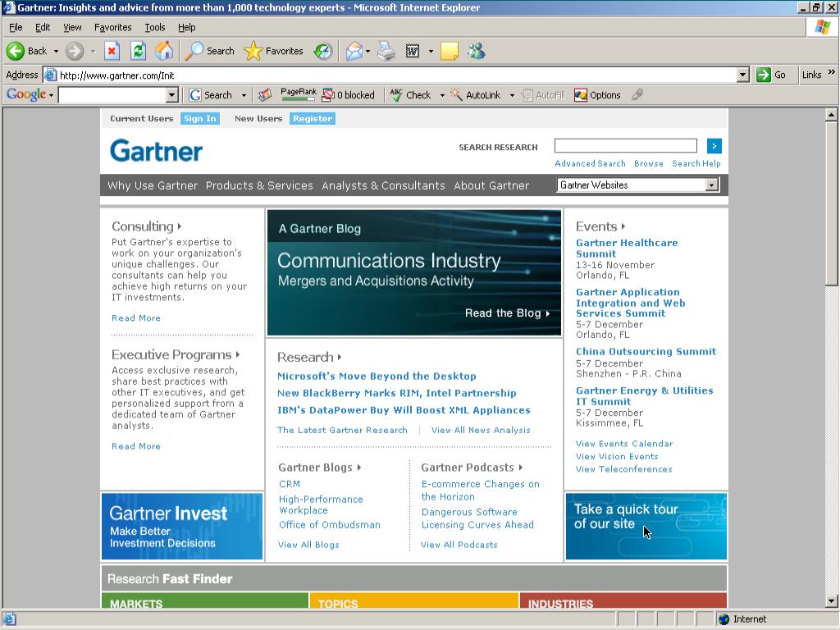Expand the Google toolbar search box dropdown

pos(171,95)
